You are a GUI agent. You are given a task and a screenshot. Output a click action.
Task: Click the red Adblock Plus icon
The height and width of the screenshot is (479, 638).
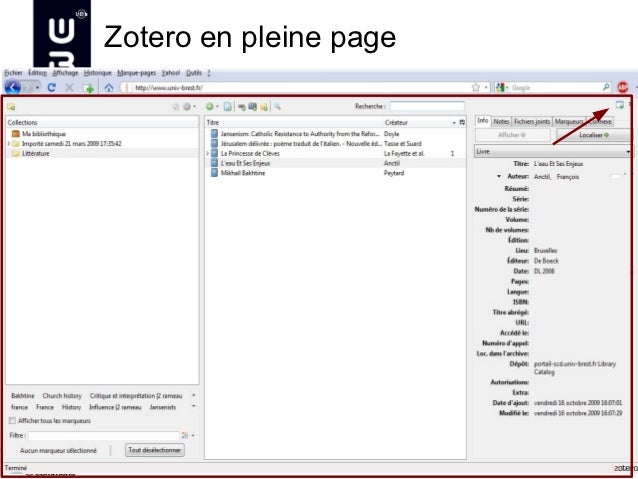coord(623,87)
